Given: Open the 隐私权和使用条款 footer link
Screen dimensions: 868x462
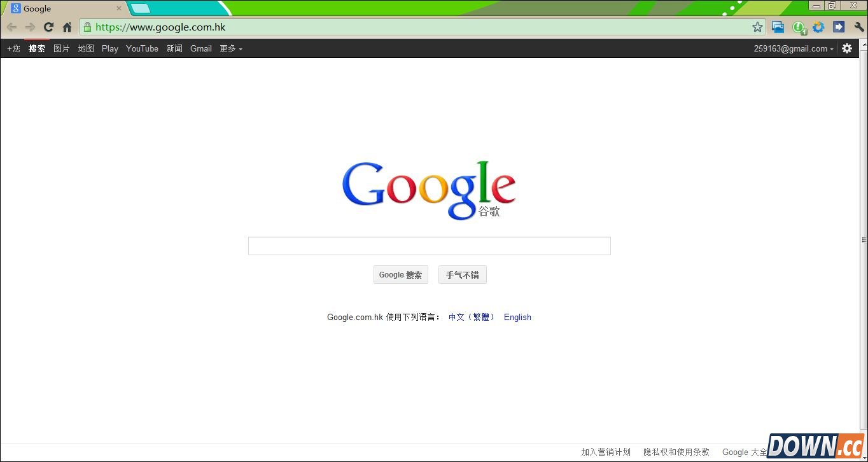Looking at the screenshot, I should click(x=676, y=452).
